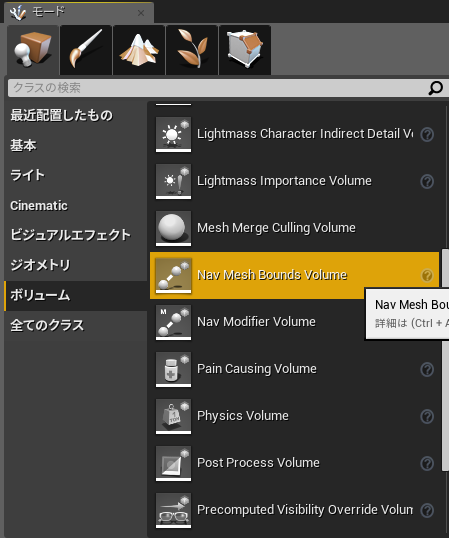Click the class list vertical scrollbar
The image size is (449, 538).
tap(446, 360)
